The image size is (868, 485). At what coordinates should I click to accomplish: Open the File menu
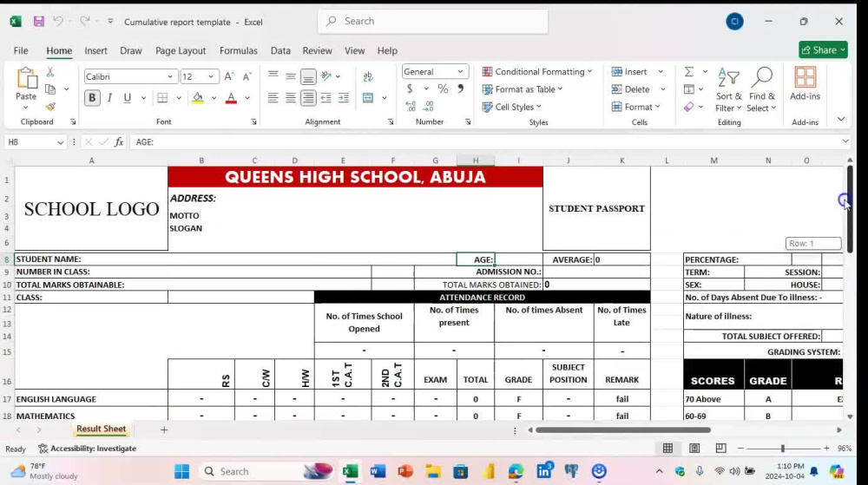pos(21,50)
